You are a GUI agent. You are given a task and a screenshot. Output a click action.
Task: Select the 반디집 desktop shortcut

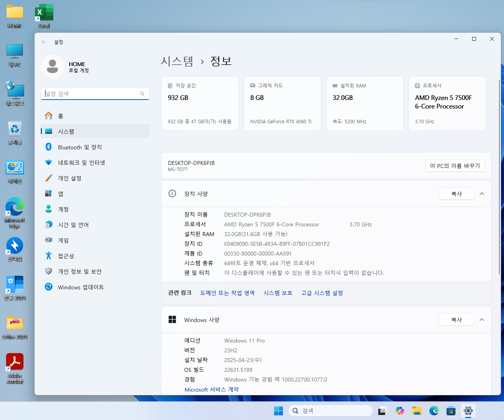coord(15,249)
